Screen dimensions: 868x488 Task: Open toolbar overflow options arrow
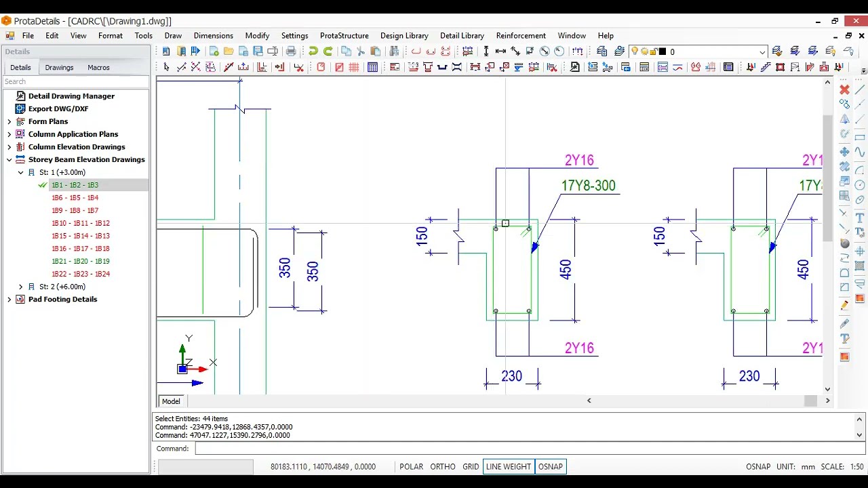pyautogui.click(x=863, y=70)
